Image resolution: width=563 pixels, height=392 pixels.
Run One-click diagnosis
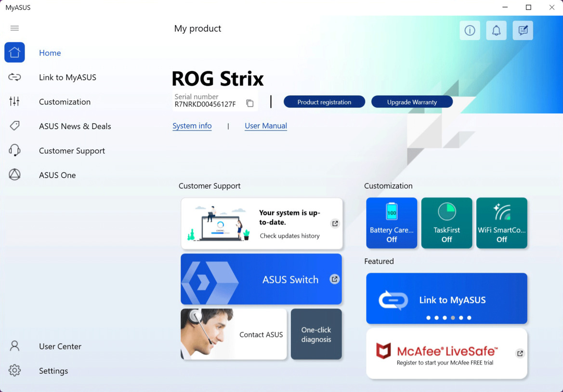316,334
